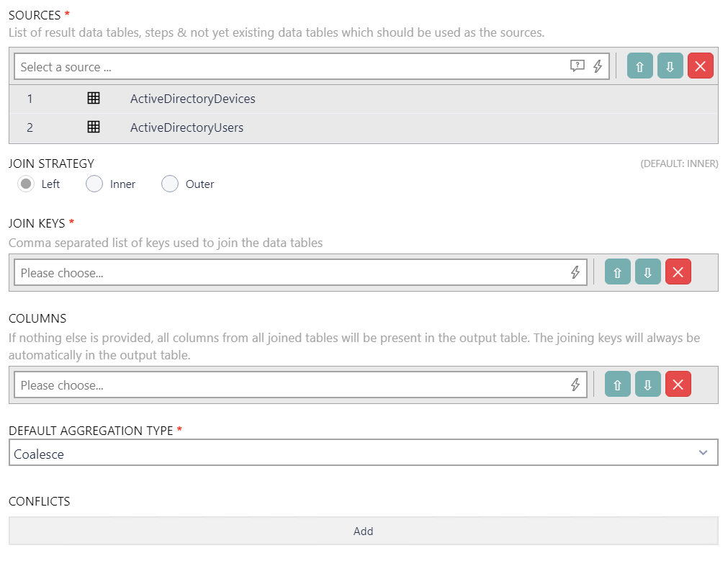Click move up arrow in Sources section
This screenshot has height=561, width=728.
639,67
